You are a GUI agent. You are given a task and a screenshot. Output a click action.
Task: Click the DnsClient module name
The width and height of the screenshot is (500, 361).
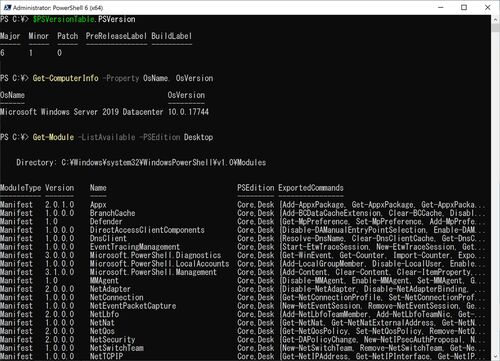108,238
